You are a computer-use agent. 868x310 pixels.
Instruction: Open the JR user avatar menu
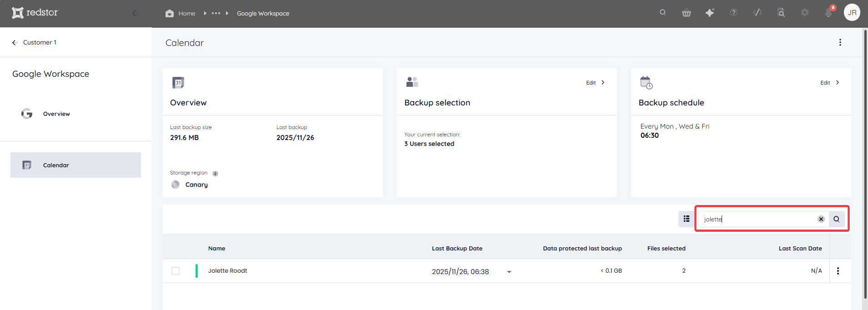[x=852, y=13]
